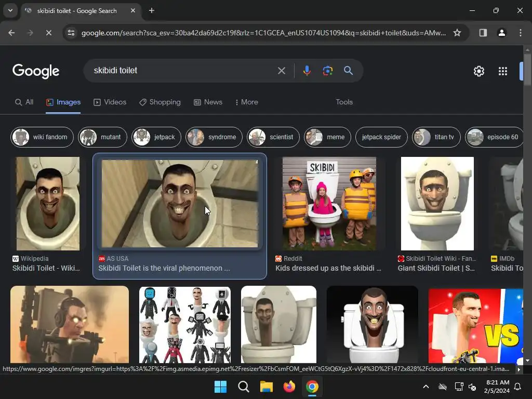
Task: Click Chrome icon in taskbar
Action: [x=312, y=387]
